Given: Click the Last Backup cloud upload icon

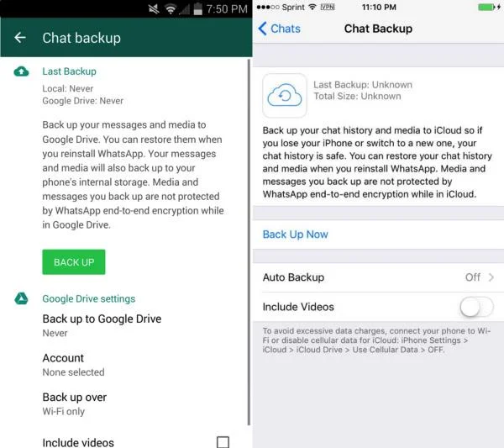Looking at the screenshot, I should click(x=21, y=71).
